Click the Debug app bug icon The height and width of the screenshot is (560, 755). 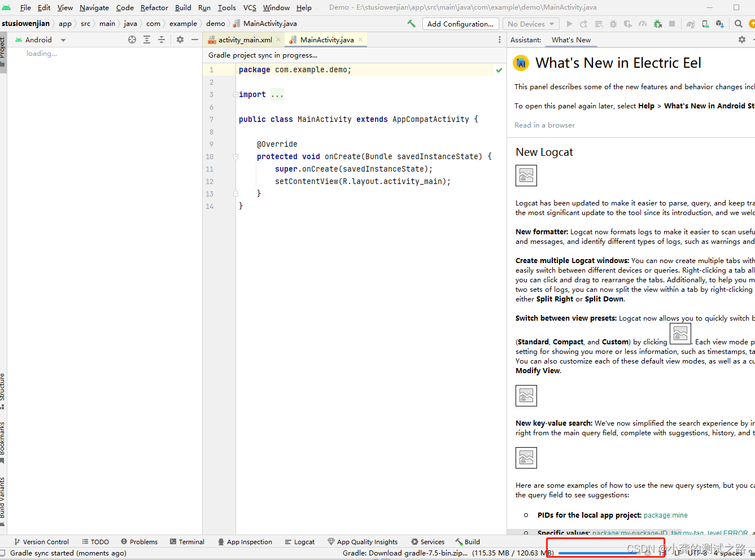(613, 24)
